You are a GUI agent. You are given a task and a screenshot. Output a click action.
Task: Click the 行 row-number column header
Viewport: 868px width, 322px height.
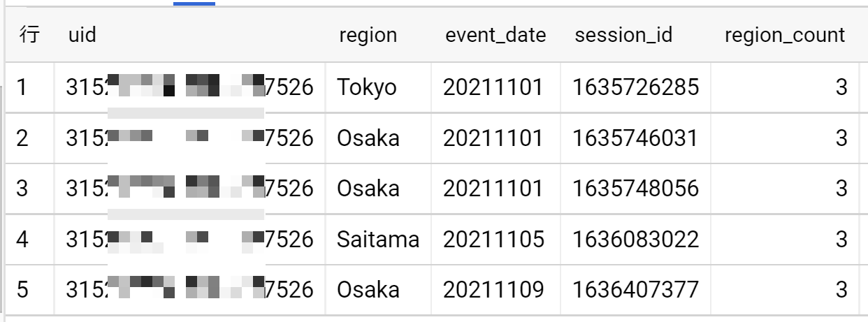[29, 35]
